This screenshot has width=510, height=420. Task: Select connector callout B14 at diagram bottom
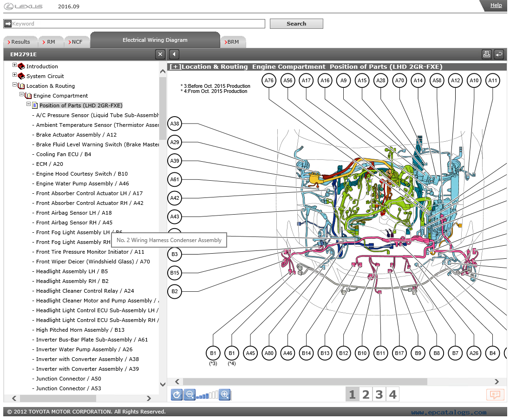[307, 353]
